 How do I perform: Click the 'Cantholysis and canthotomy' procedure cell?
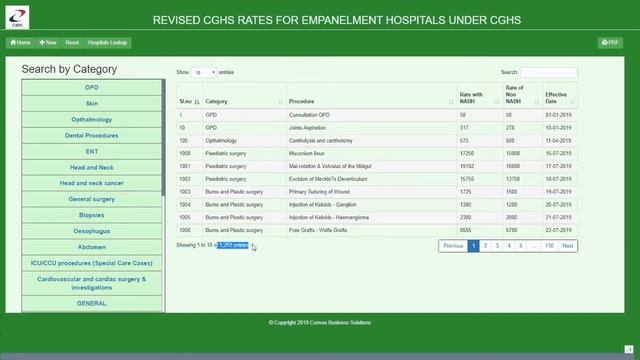click(371, 140)
